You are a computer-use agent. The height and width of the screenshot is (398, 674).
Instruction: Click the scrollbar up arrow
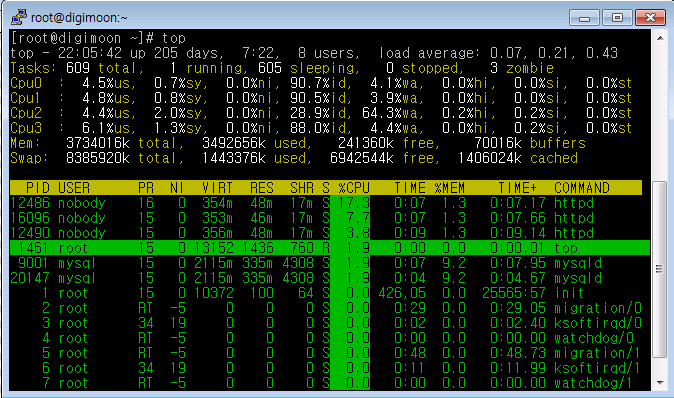click(660, 38)
